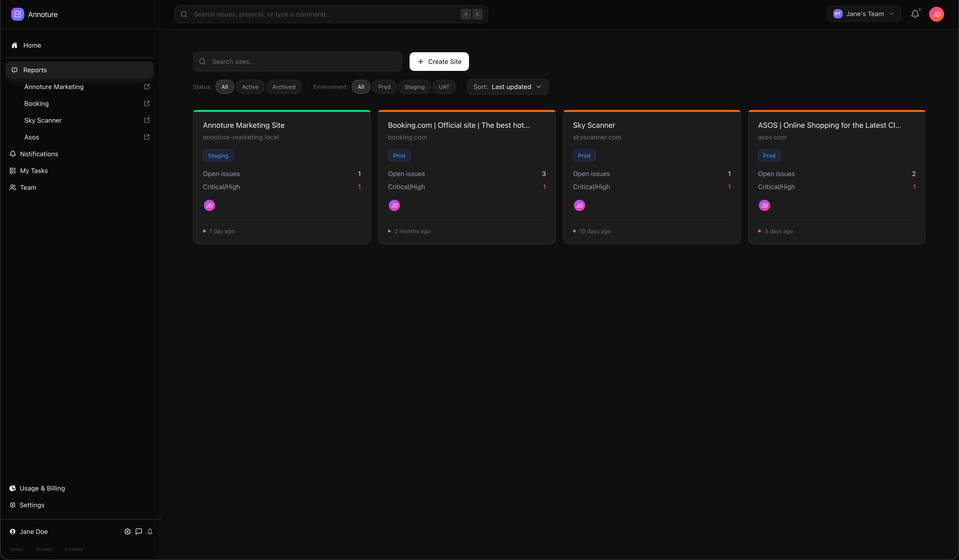Image resolution: width=959 pixels, height=560 pixels.
Task: Open the Terms link
Action: (x=16, y=549)
